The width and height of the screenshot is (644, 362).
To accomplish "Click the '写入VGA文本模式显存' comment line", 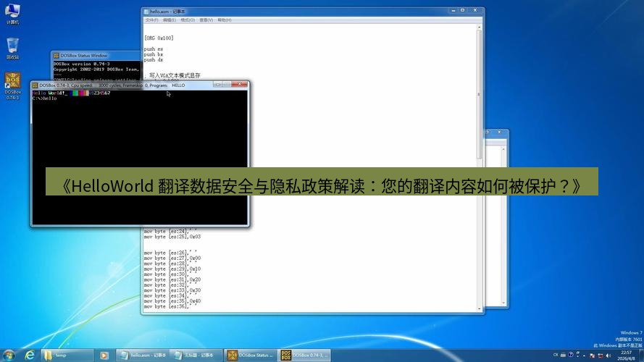I will click(x=172, y=75).
